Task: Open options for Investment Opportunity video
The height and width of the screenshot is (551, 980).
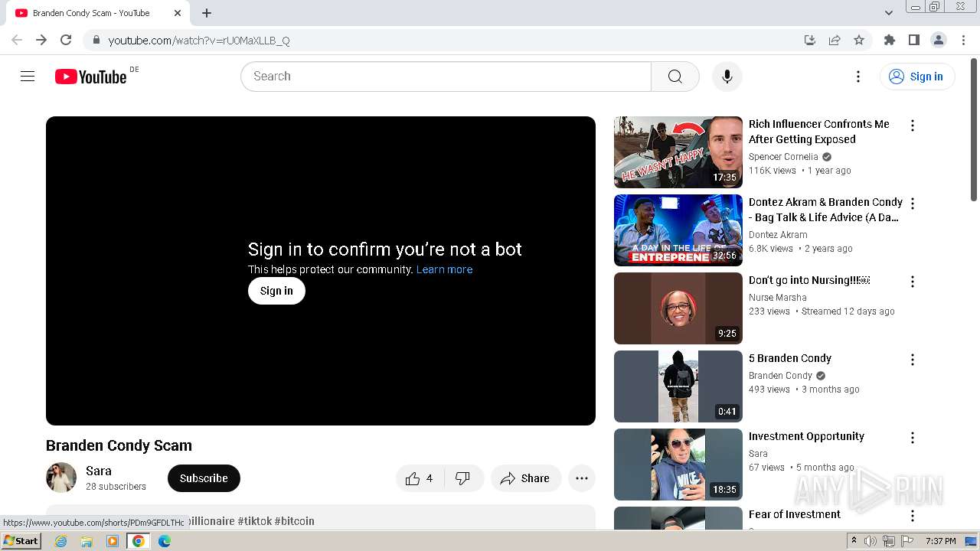Action: [x=912, y=438]
